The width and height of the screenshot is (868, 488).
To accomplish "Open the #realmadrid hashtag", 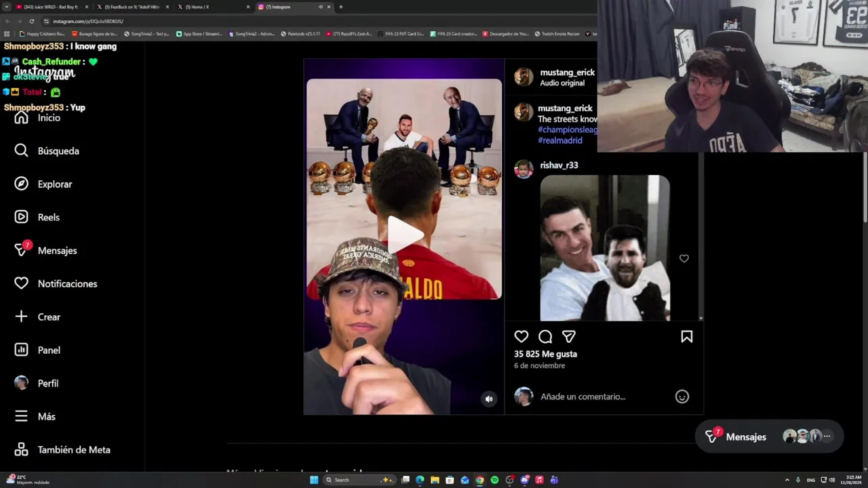I will click(560, 140).
